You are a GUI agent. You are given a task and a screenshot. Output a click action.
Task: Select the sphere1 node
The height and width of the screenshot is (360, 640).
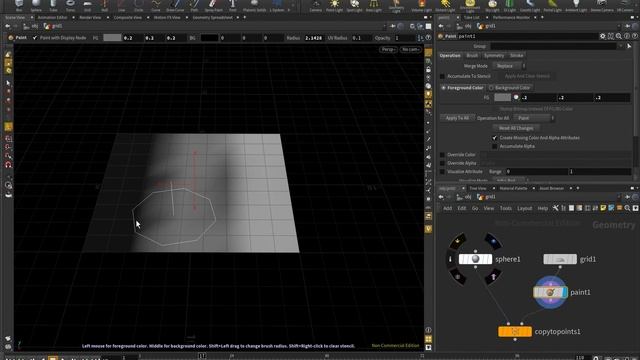click(475, 259)
